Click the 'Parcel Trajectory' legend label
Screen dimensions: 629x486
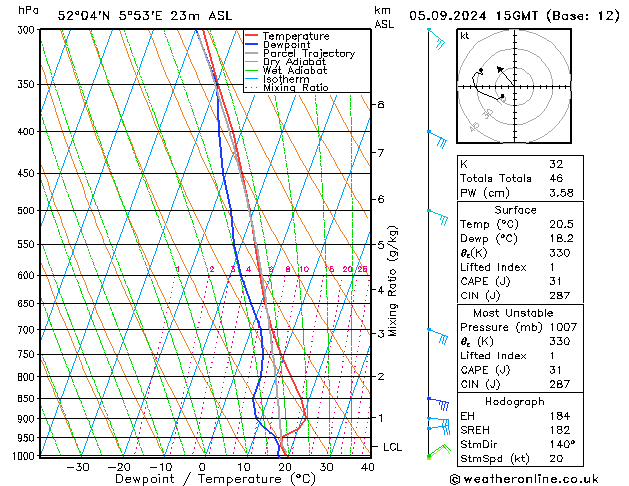pyautogui.click(x=309, y=53)
